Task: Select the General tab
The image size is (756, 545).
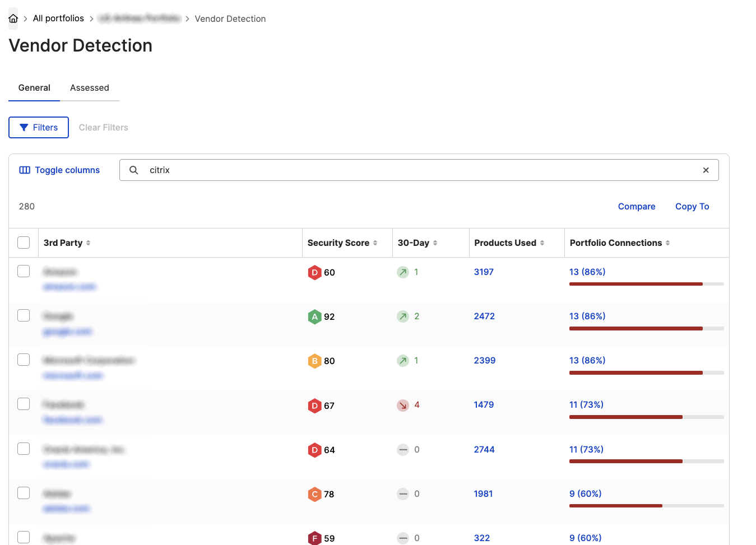Action: click(x=34, y=87)
